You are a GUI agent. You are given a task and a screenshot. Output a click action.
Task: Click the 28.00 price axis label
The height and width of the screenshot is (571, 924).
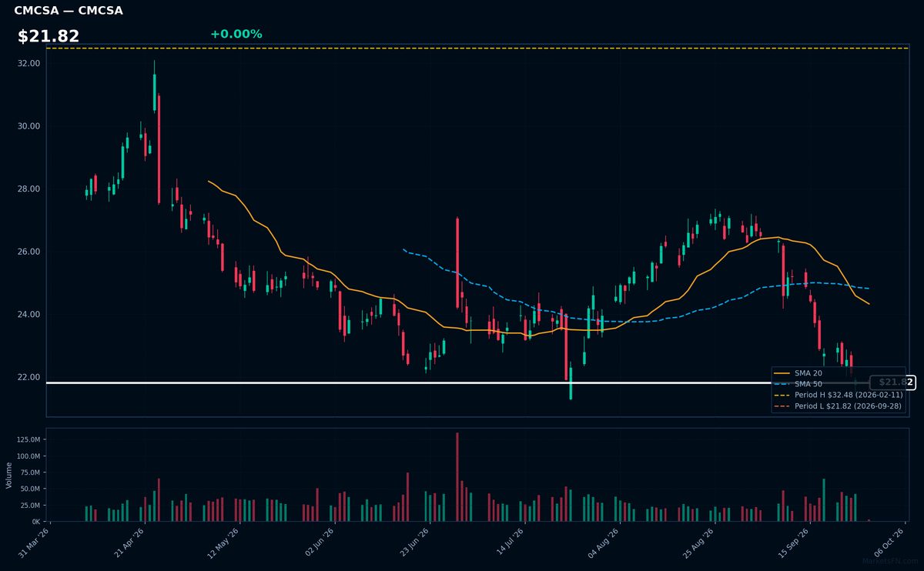click(x=28, y=189)
